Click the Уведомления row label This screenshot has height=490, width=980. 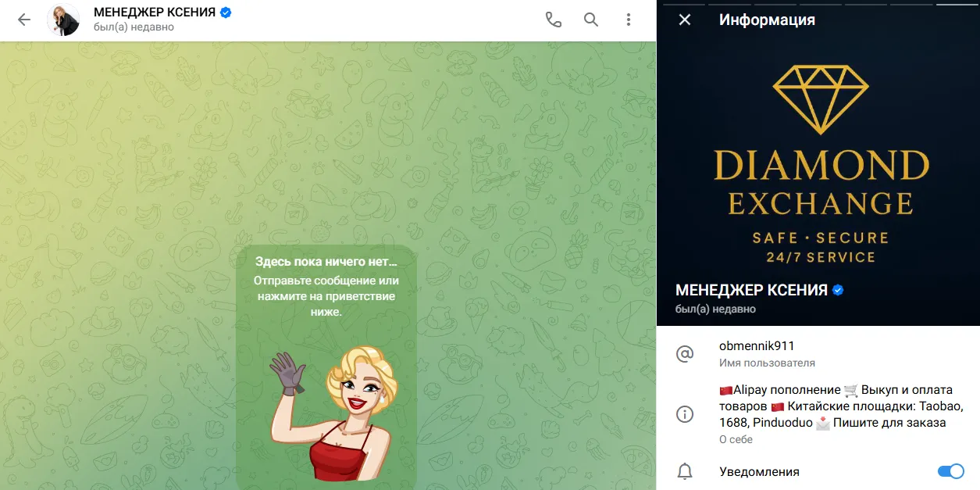tap(759, 471)
